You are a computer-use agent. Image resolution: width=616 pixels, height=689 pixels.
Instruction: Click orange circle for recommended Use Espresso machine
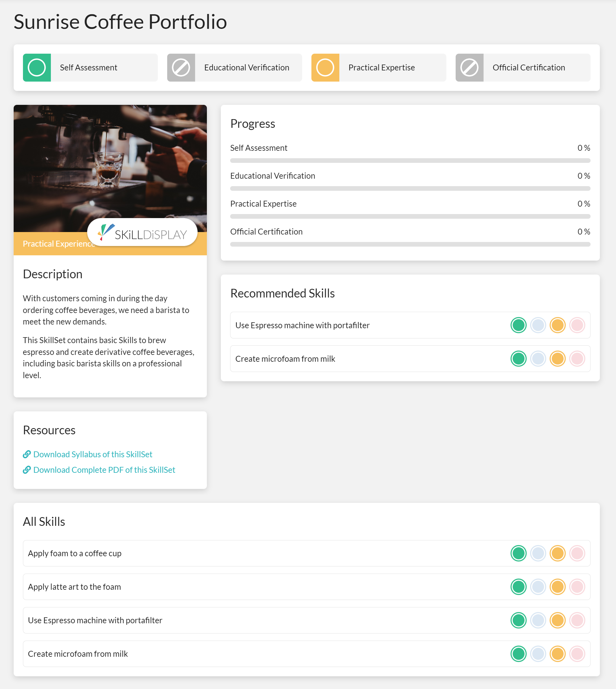pyautogui.click(x=557, y=325)
